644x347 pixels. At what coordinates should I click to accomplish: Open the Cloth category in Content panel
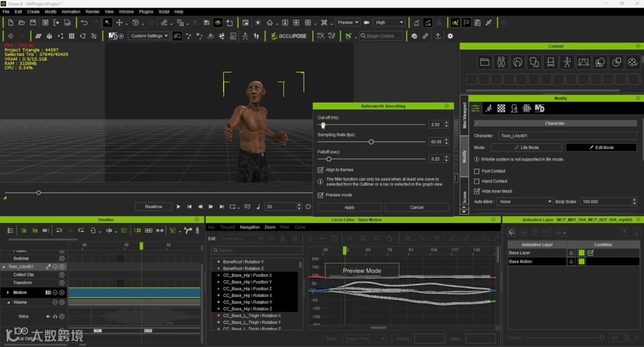pyautogui.click(x=534, y=62)
